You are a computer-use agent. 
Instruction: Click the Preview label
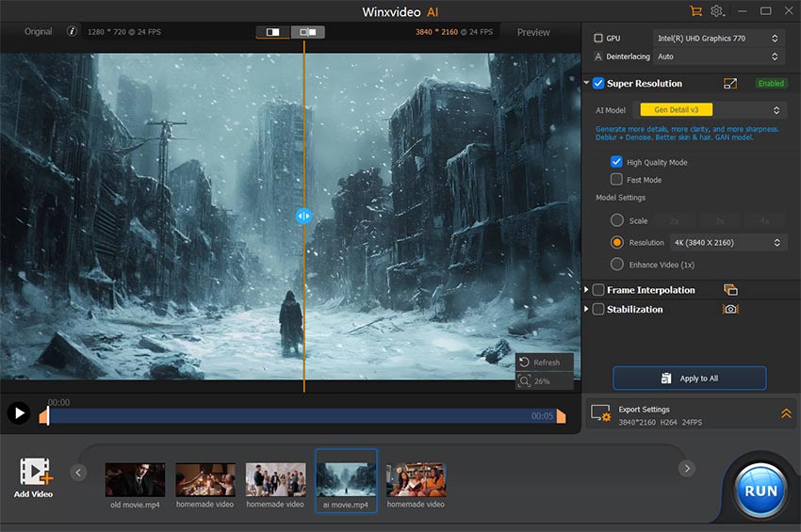point(533,32)
